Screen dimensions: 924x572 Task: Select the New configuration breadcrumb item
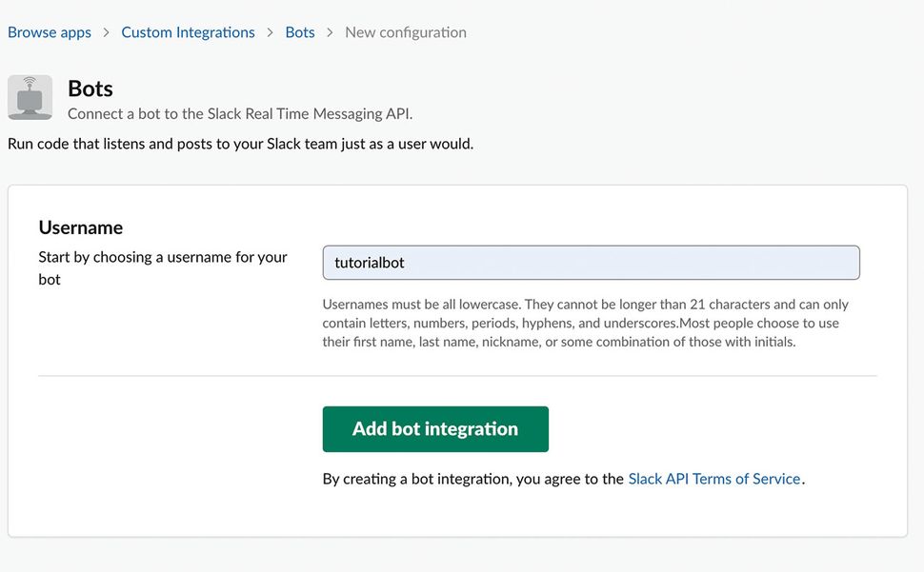[x=406, y=31]
